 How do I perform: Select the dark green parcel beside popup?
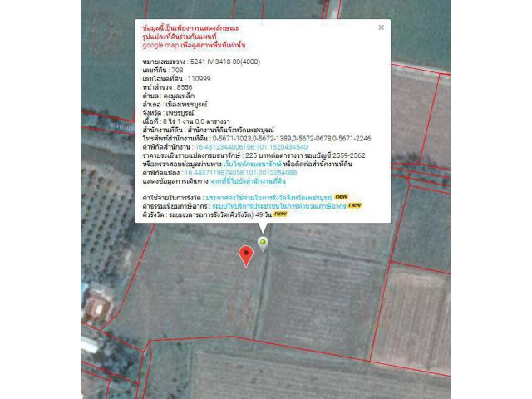click(x=107, y=57)
